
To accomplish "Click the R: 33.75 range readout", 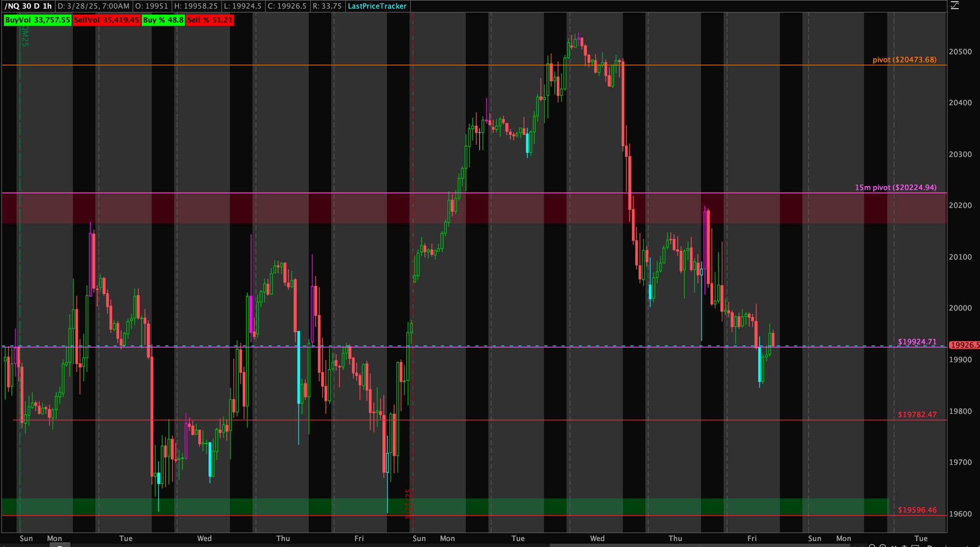I will [327, 6].
